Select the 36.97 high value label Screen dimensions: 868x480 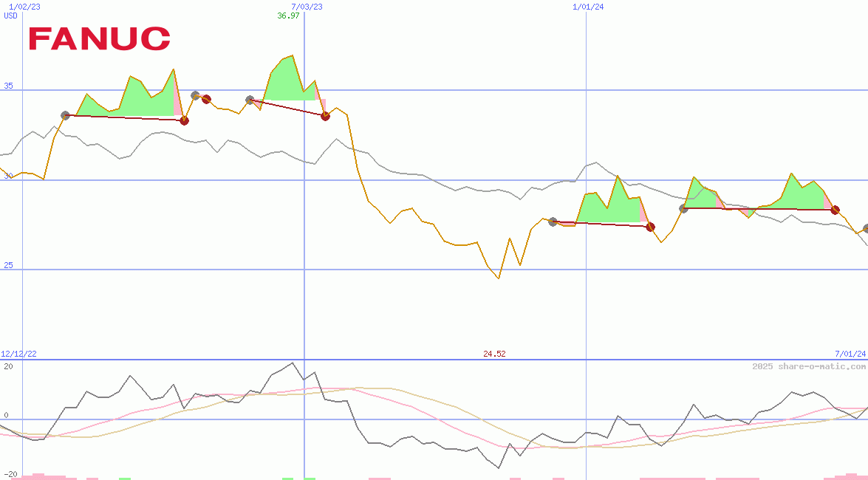(x=288, y=16)
